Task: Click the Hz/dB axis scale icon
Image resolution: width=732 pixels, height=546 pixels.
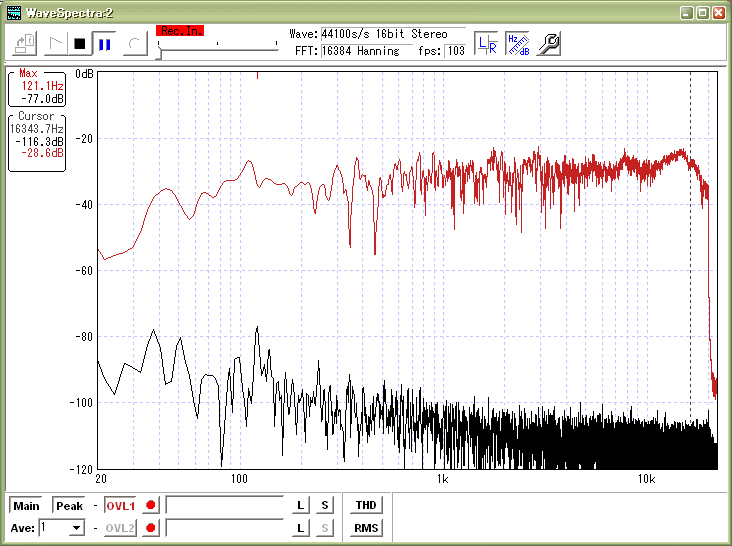Action: 517,43
